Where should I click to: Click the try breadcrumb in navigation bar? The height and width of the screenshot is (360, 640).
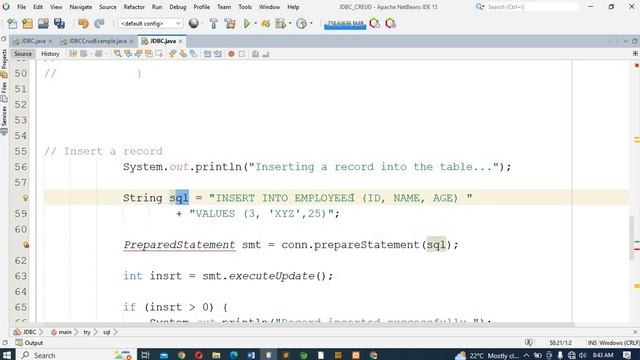[x=87, y=332]
